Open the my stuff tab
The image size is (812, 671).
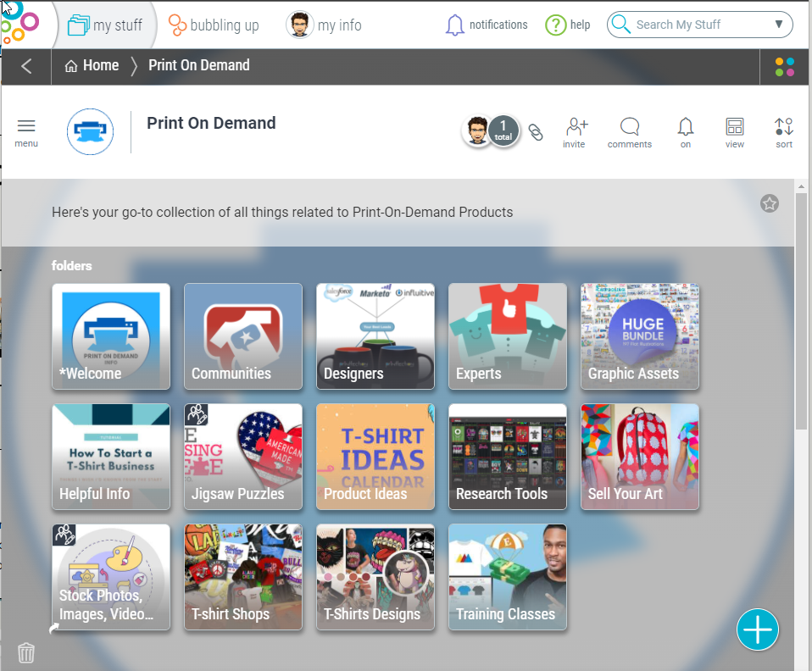coord(105,25)
